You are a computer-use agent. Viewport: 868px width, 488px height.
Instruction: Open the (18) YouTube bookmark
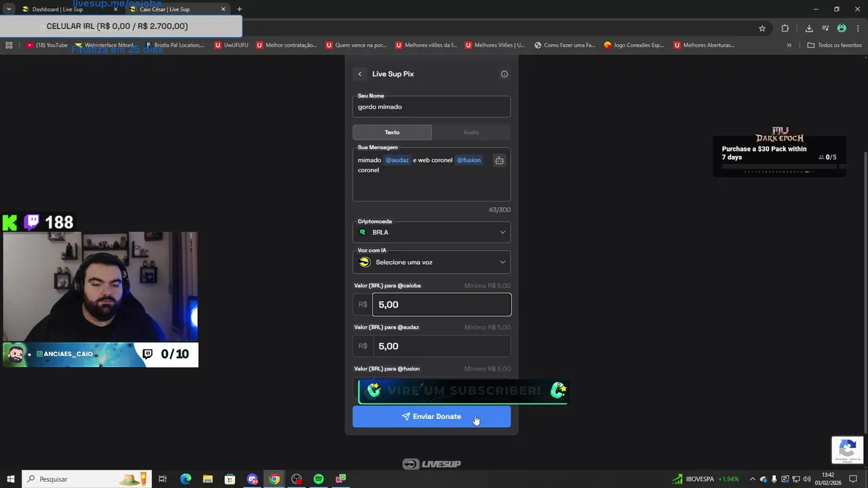point(47,45)
